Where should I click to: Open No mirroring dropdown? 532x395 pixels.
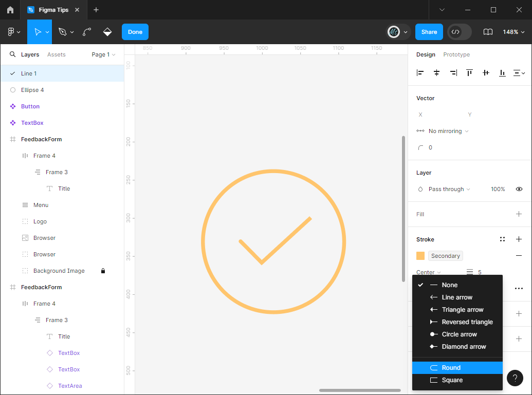(448, 131)
